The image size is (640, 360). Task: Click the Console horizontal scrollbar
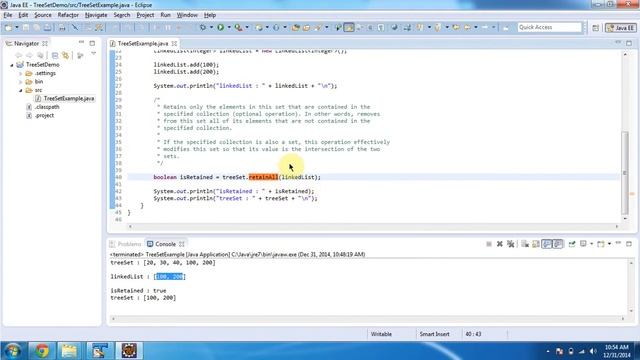(369, 318)
